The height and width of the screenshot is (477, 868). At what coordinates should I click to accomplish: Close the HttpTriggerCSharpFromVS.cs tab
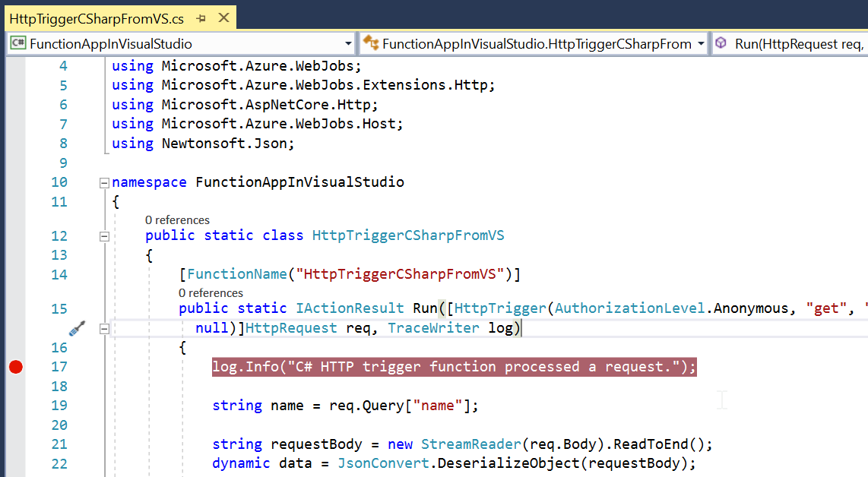click(x=221, y=17)
